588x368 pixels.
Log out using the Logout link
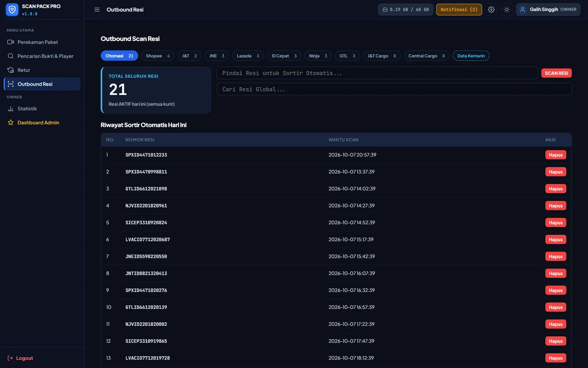tap(21, 358)
